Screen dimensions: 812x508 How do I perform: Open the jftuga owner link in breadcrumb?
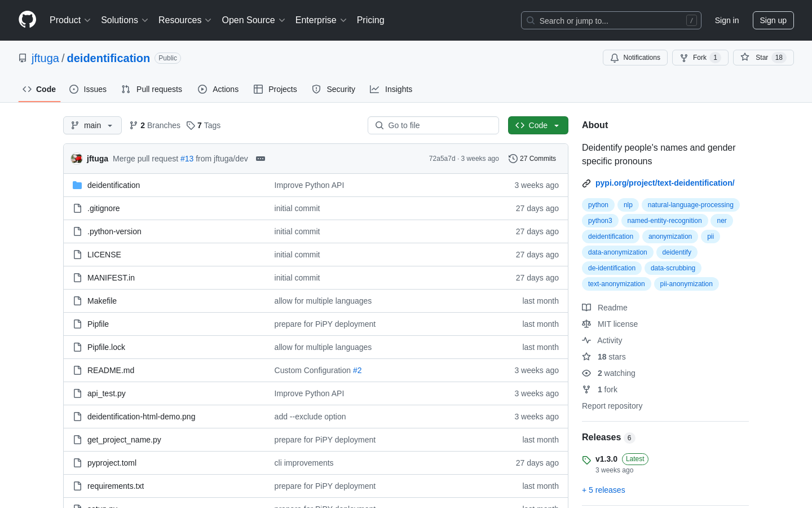tap(45, 58)
